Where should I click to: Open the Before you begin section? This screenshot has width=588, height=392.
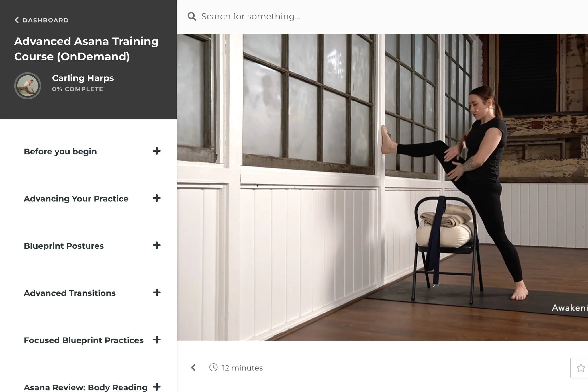60,152
